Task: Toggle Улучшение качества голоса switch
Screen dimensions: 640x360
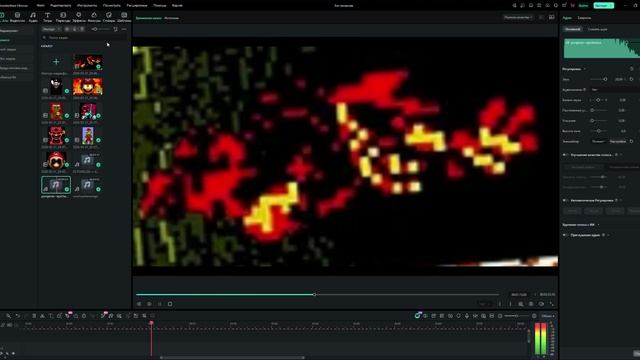Action: click(x=565, y=155)
